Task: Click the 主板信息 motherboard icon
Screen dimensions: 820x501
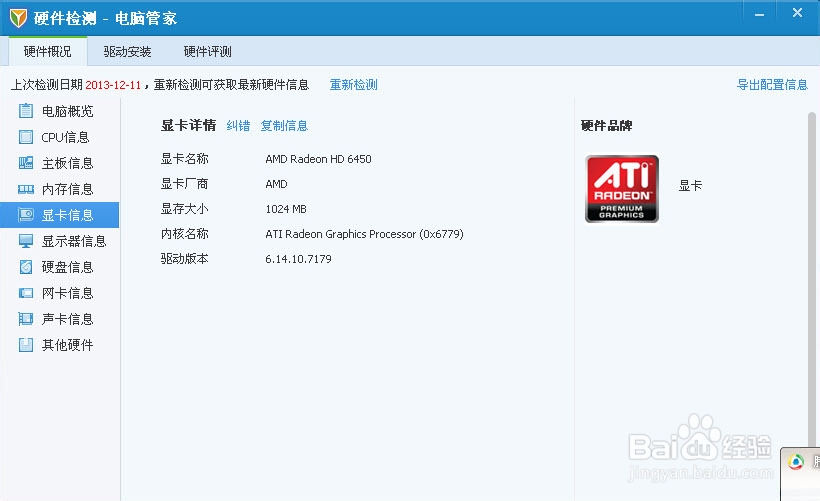Action: pos(26,163)
